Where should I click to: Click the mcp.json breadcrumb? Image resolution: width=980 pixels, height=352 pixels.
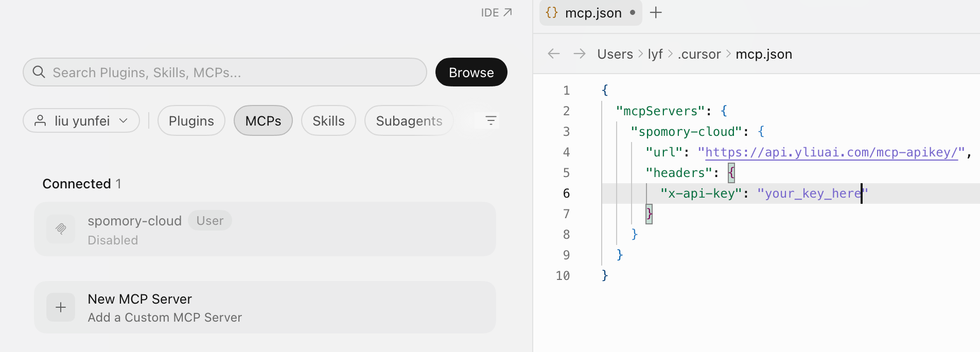(x=764, y=54)
